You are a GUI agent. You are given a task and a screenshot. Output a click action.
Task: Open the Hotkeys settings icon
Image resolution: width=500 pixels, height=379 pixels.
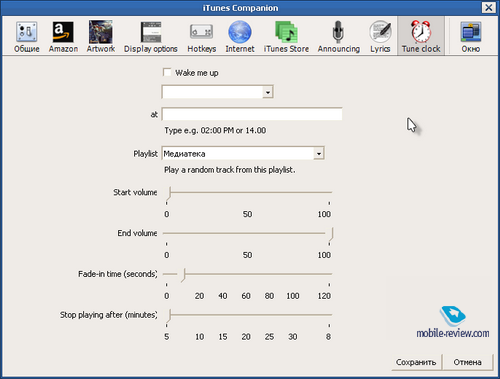[202, 37]
